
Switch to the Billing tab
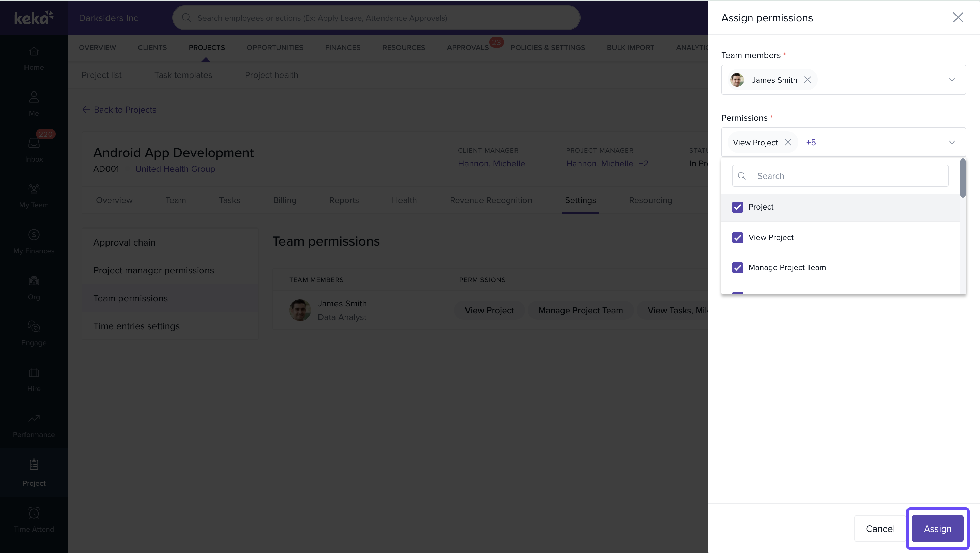(284, 200)
